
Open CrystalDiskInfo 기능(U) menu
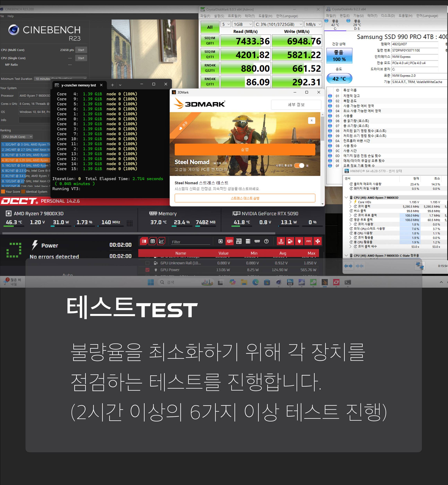[x=358, y=16]
